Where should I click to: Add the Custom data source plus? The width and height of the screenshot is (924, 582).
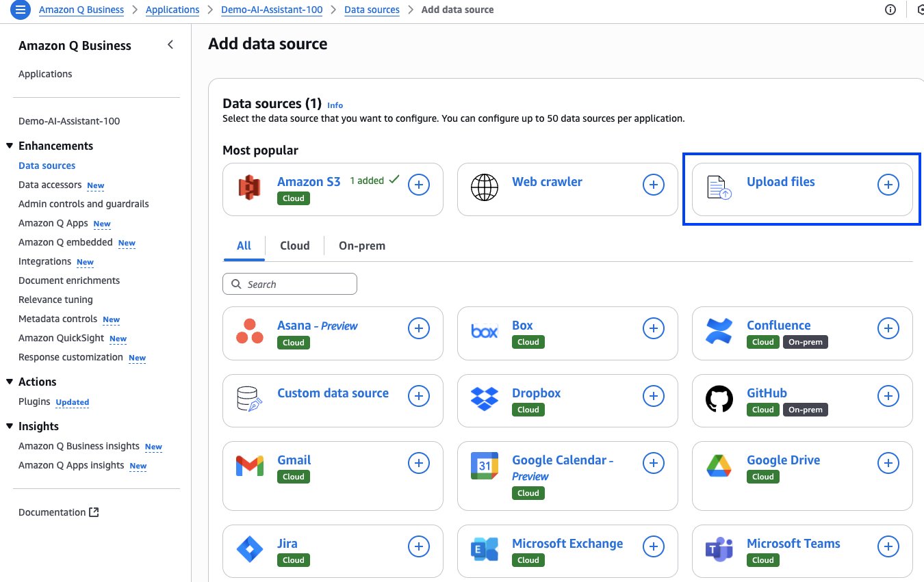419,396
